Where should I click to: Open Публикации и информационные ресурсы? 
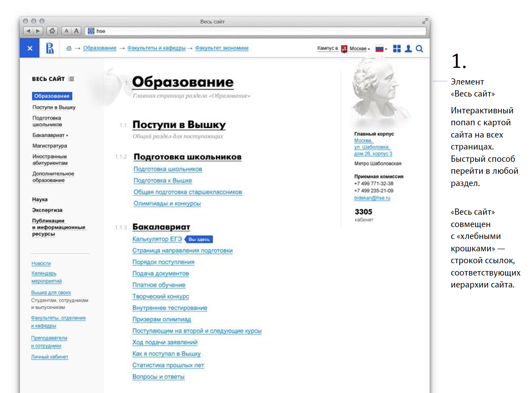click(x=59, y=227)
